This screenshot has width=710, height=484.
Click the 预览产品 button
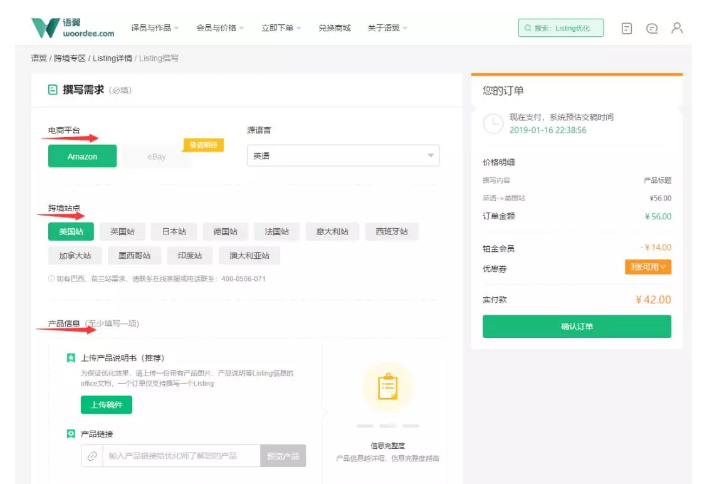(x=283, y=456)
